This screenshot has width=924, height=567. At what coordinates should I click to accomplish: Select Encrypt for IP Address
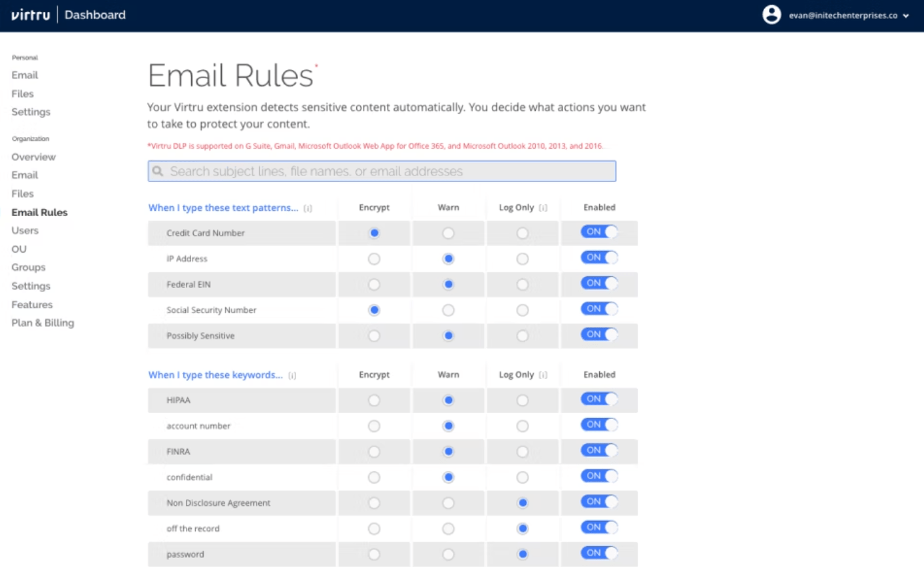tap(374, 259)
